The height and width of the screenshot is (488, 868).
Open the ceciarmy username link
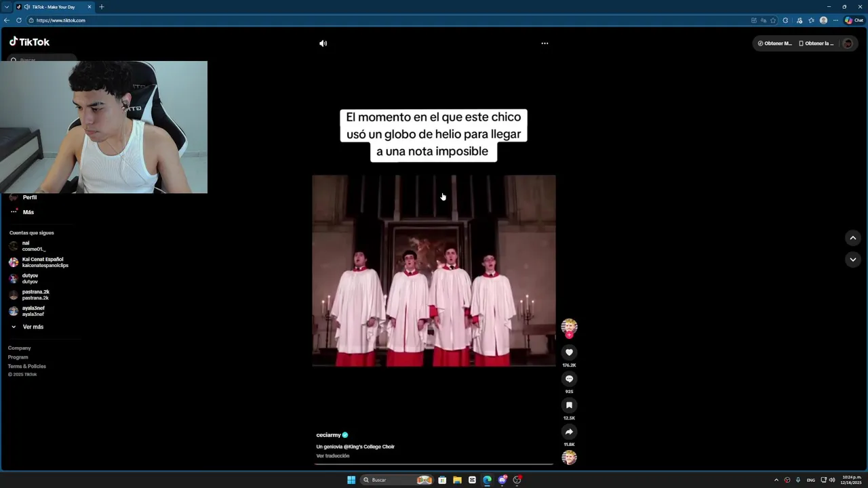tap(328, 435)
